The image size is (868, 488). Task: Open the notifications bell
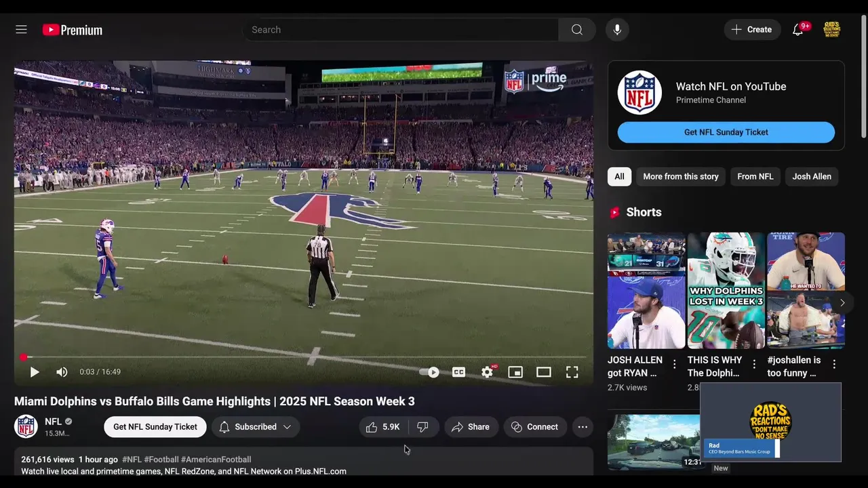(798, 30)
